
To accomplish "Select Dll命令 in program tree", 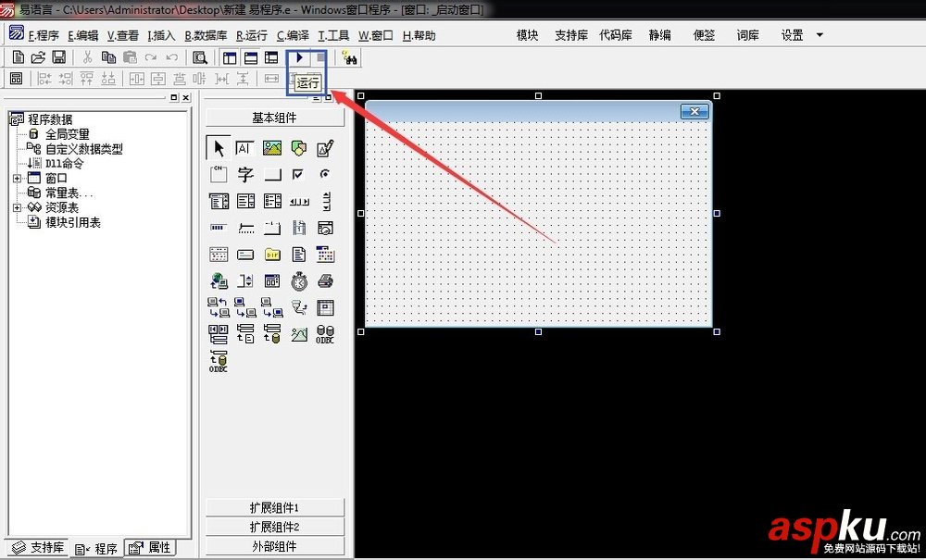I will (x=65, y=164).
